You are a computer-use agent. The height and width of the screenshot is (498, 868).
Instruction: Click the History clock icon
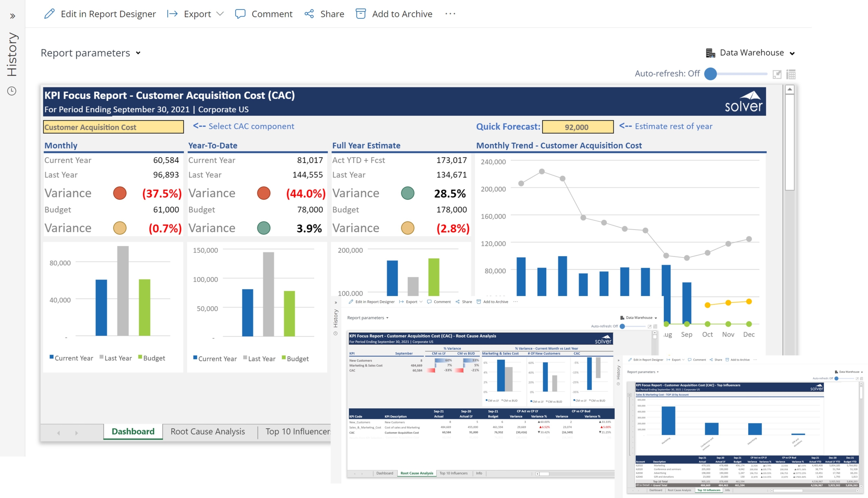(12, 91)
